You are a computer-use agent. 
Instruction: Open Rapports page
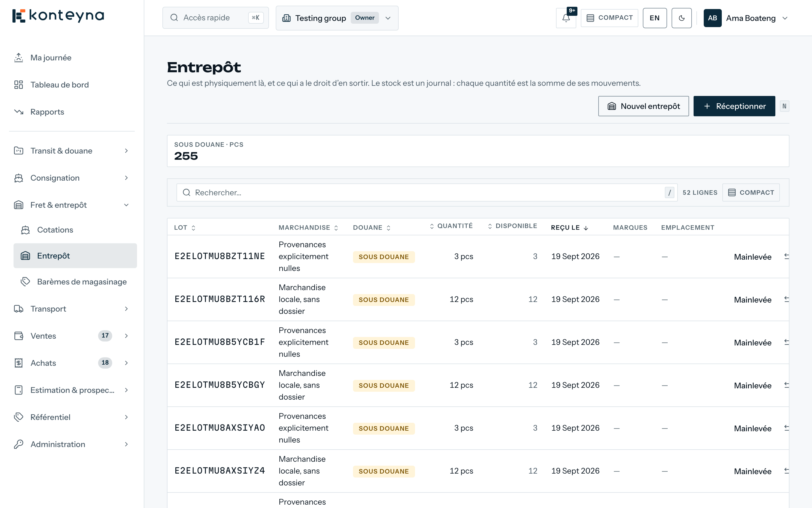coord(72,112)
